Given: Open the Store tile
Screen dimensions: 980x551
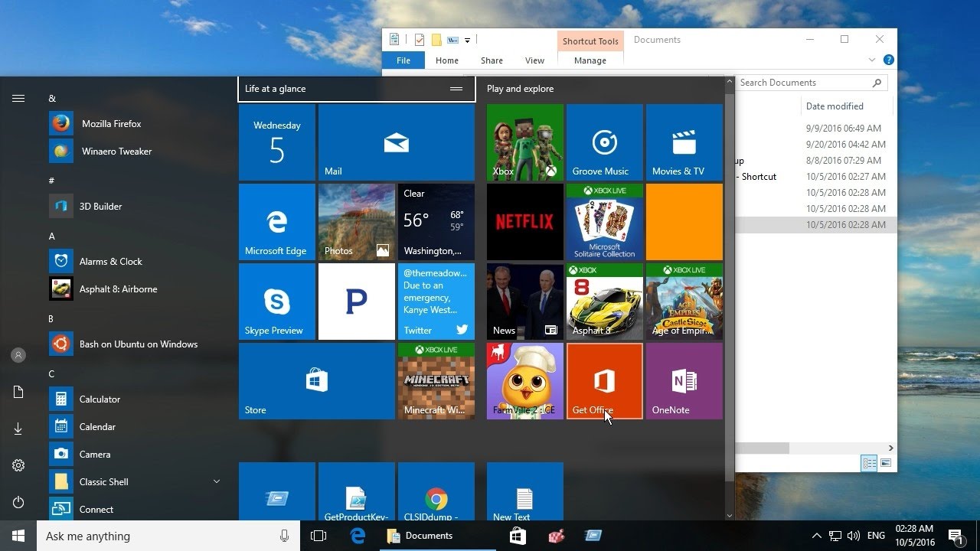Looking at the screenshot, I should (x=317, y=381).
